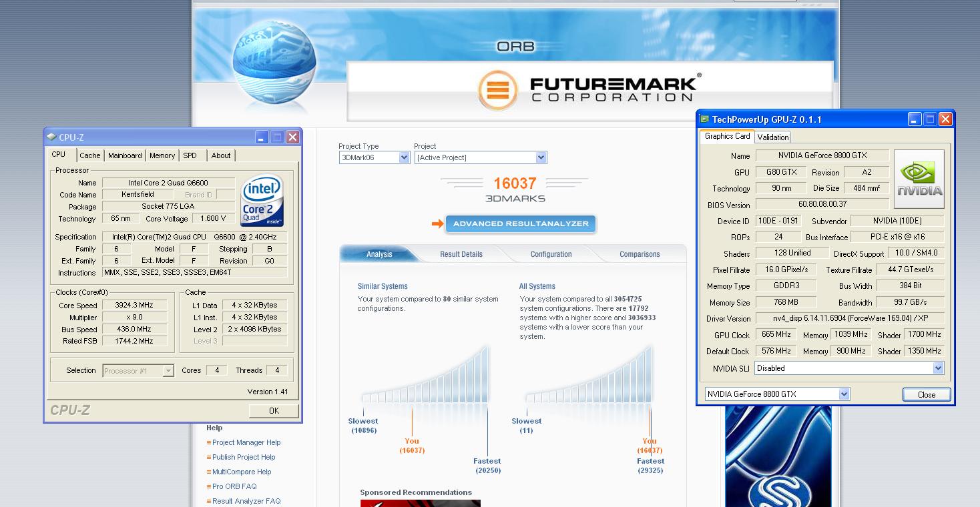Viewport: 980px width, 507px height.
Task: Click the Similar Systems bar chart
Action: pyautogui.click(x=426, y=376)
